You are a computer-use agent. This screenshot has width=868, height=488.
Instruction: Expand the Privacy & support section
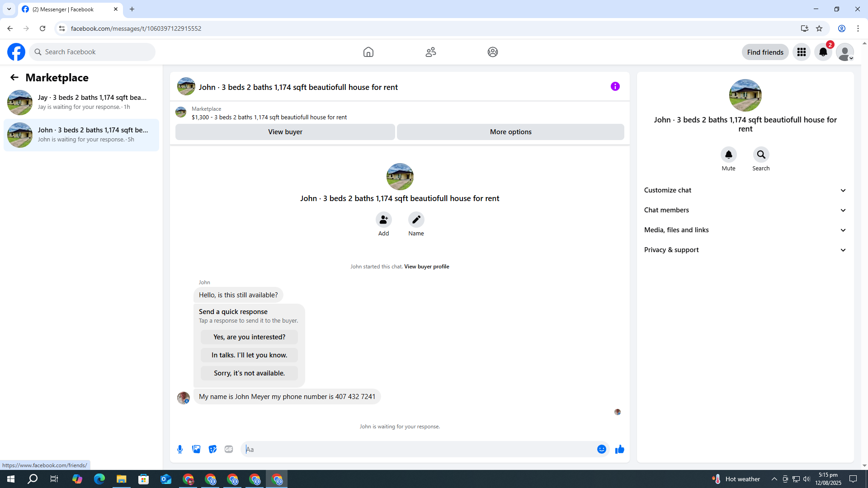click(745, 250)
